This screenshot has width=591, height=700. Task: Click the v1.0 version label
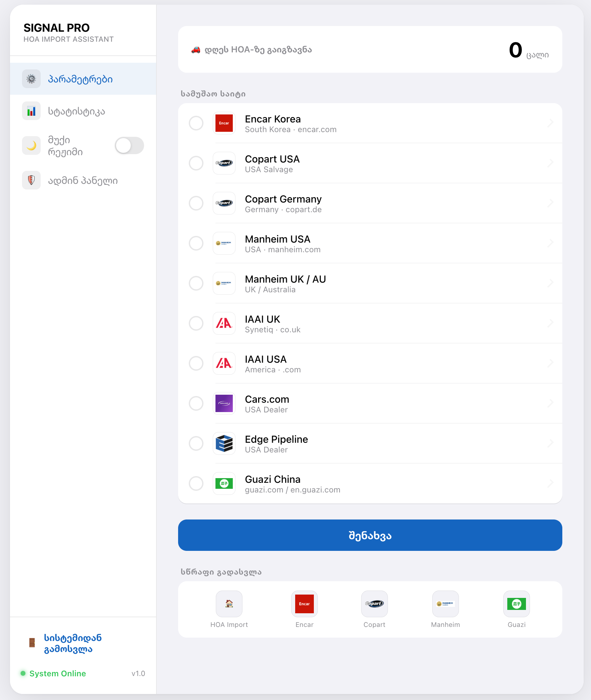[138, 674]
